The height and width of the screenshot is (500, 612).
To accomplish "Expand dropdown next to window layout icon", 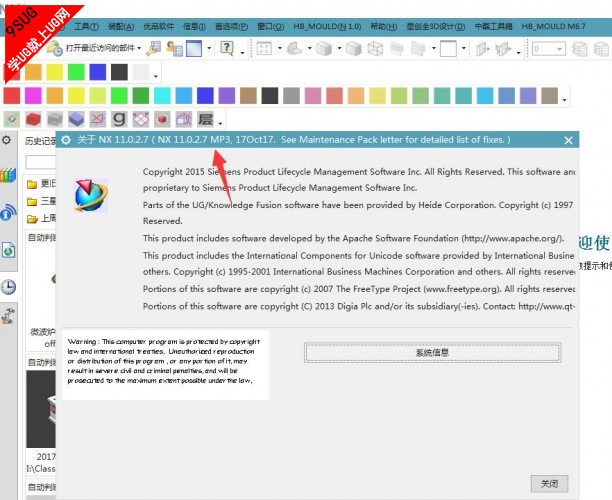I will pyautogui.click(x=209, y=48).
